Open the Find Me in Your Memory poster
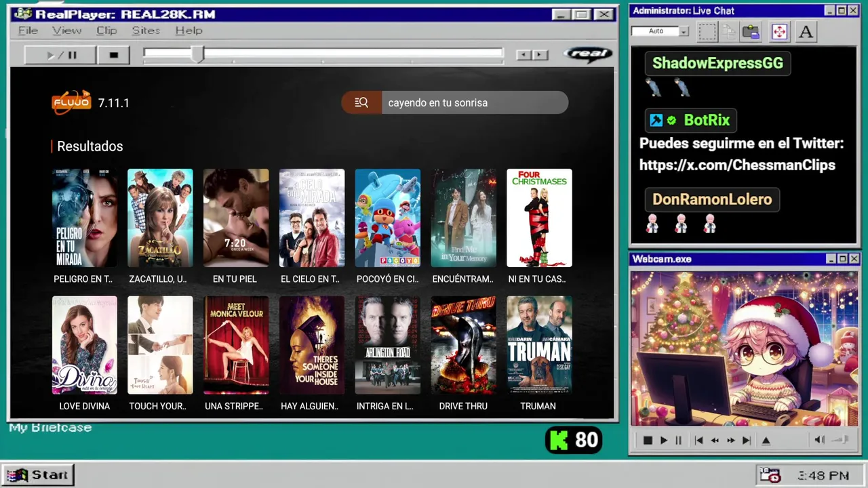 pos(464,218)
